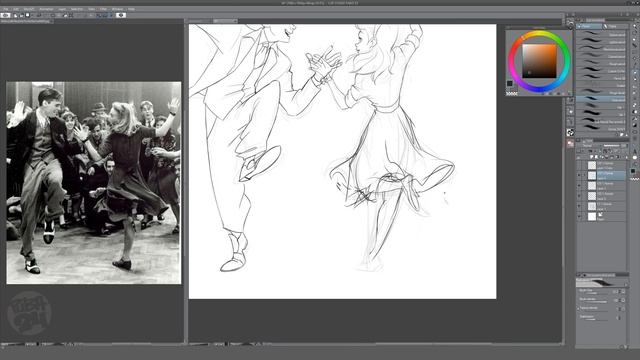Image resolution: width=640 pixels, height=360 pixels.
Task: Select the Text tool (A) in tool palette
Action: pyautogui.click(x=635, y=151)
